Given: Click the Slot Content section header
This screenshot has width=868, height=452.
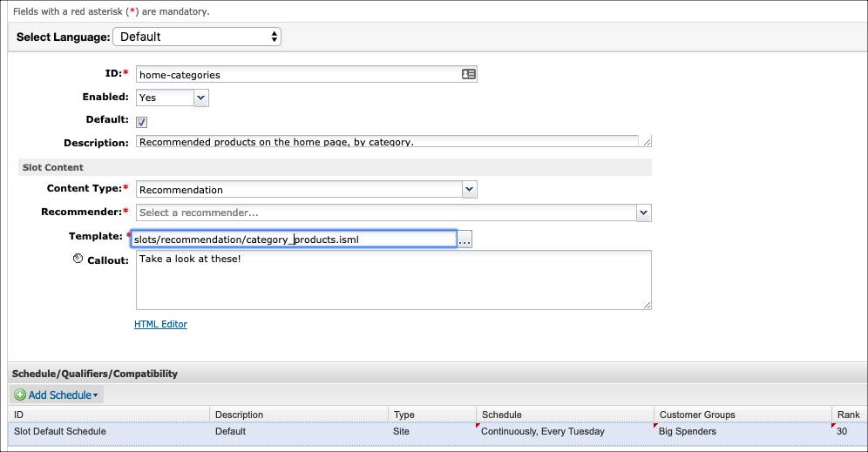Looking at the screenshot, I should click(x=335, y=167).
